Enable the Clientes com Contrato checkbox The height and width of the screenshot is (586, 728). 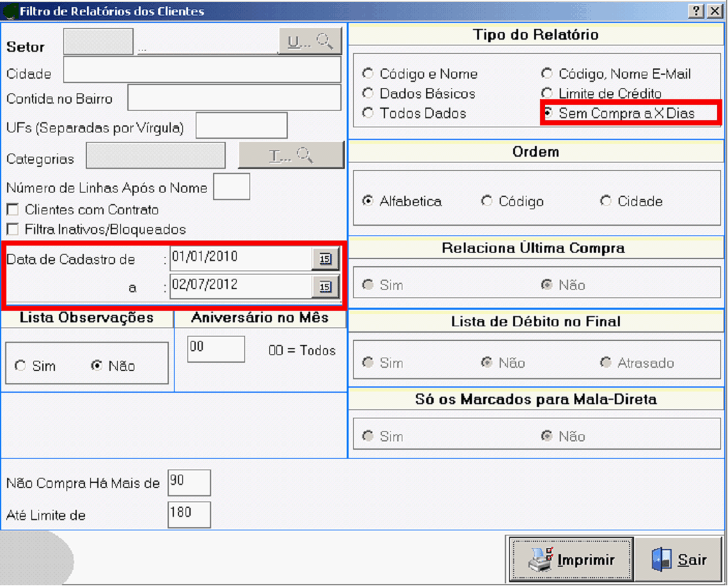(x=12, y=210)
